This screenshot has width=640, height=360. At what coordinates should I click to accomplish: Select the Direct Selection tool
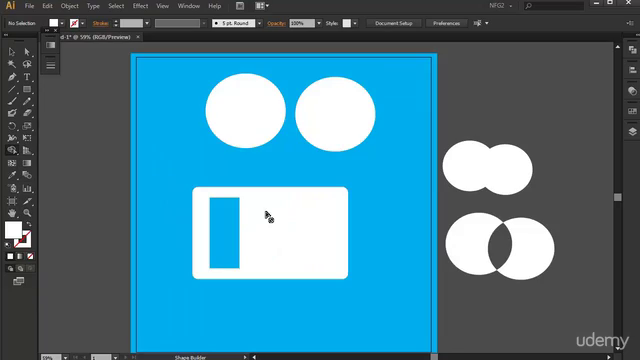click(27, 52)
